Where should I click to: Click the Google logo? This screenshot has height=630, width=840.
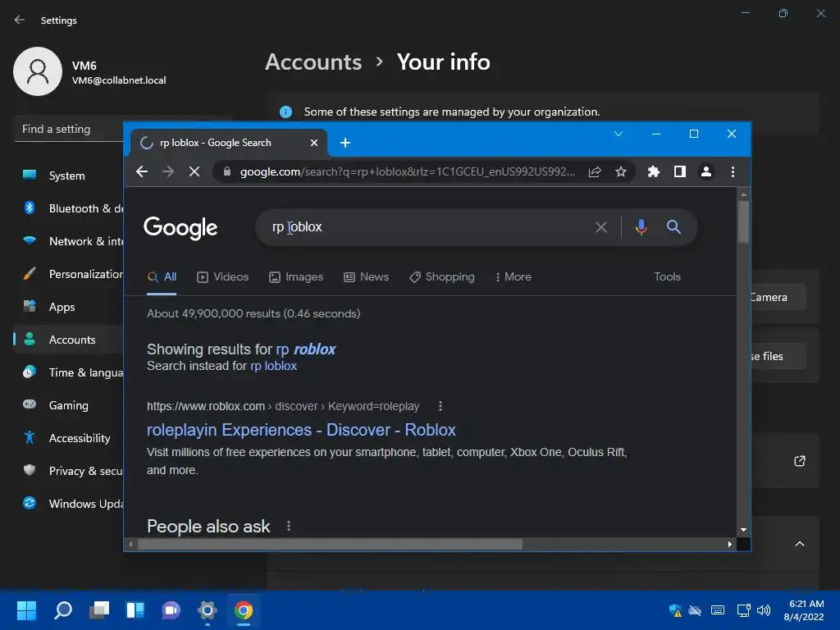(x=180, y=228)
